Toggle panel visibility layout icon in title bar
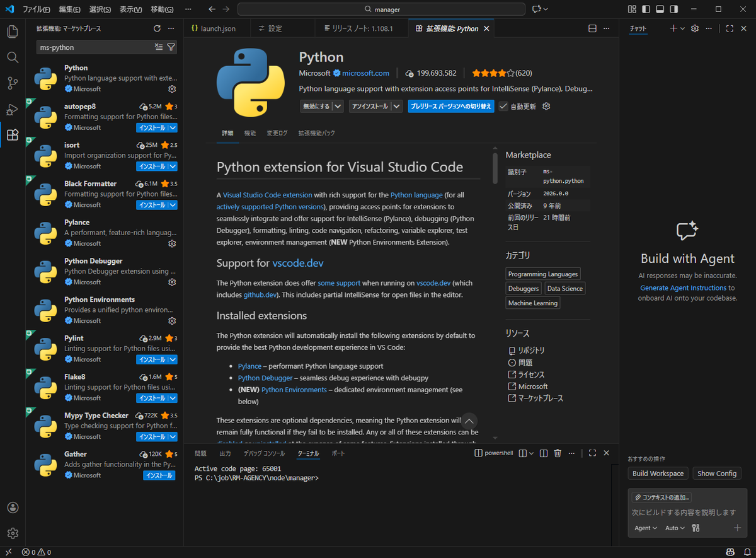 pyautogui.click(x=660, y=9)
